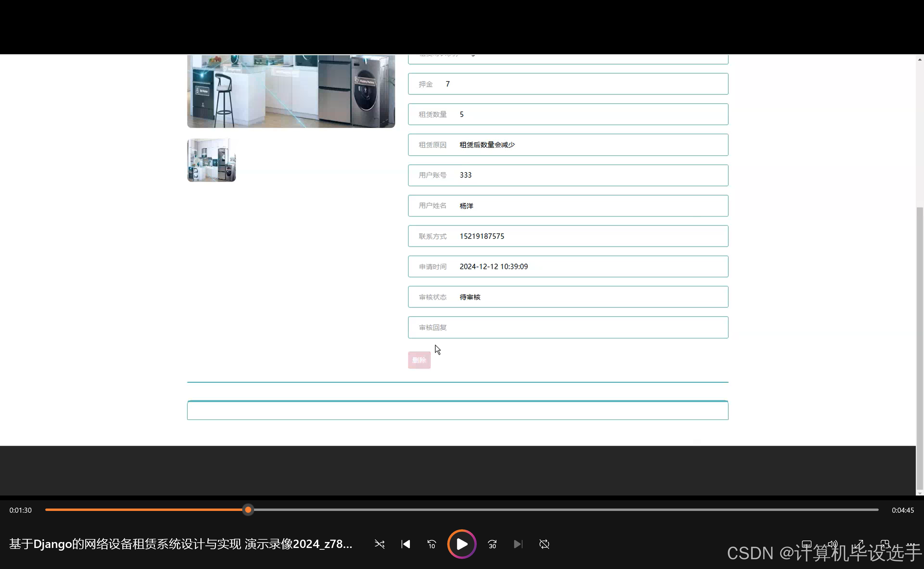Click the scrollbar down arrow
The width and height of the screenshot is (924, 569).
920,493
